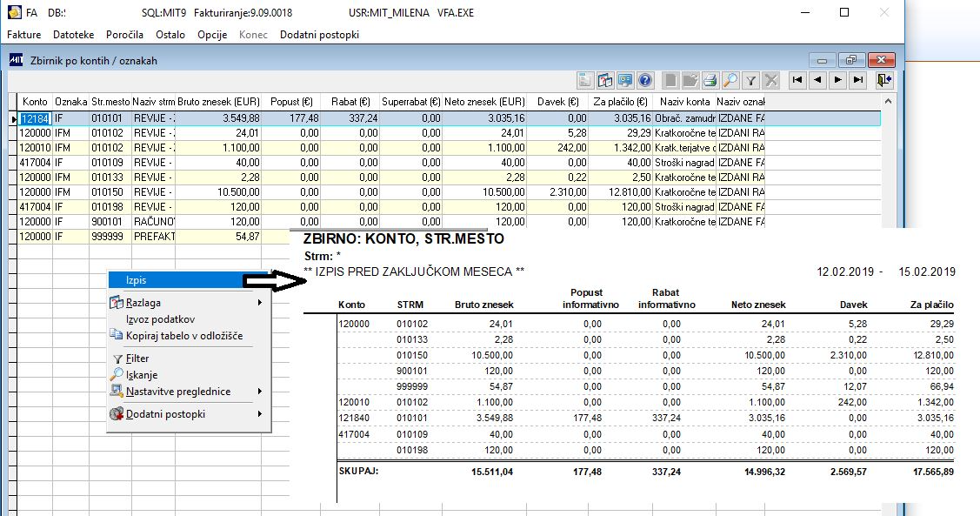Viewport: 980px width, 516px height.
Task: Move to the next record arrow
Action: (837, 81)
